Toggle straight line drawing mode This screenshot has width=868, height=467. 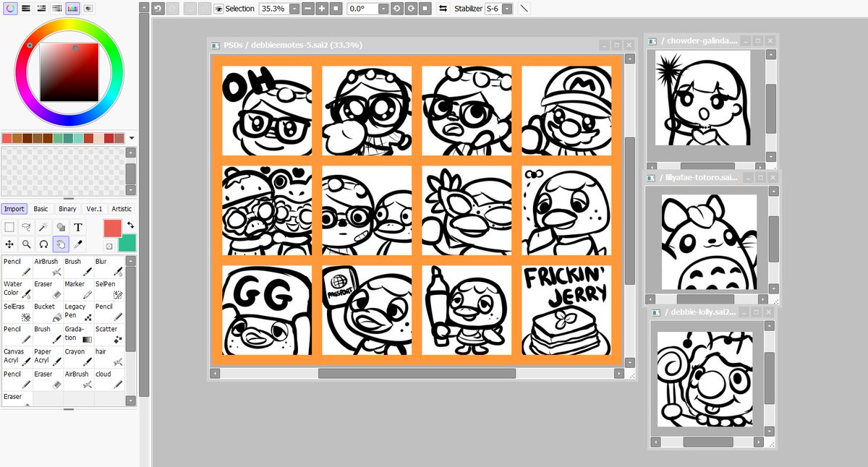click(524, 9)
